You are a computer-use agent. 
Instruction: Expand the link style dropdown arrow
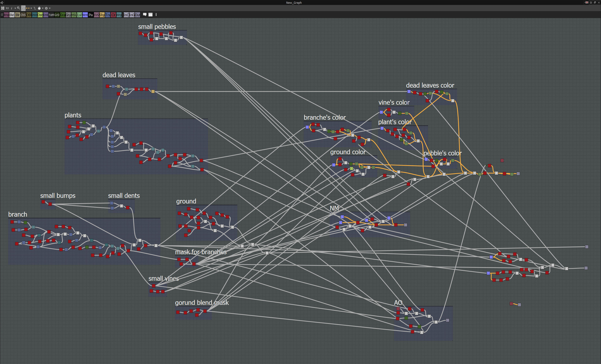pyautogui.click(x=31, y=8)
